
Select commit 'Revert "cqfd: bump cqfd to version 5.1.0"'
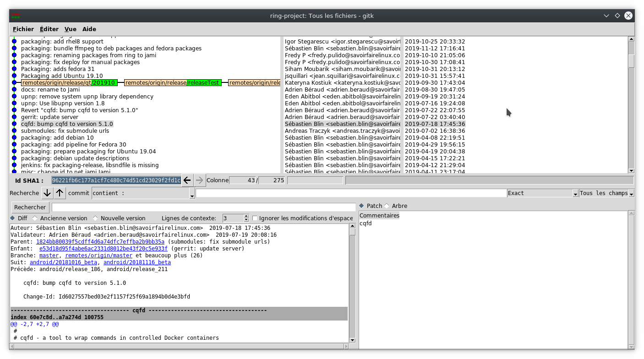[x=80, y=110]
